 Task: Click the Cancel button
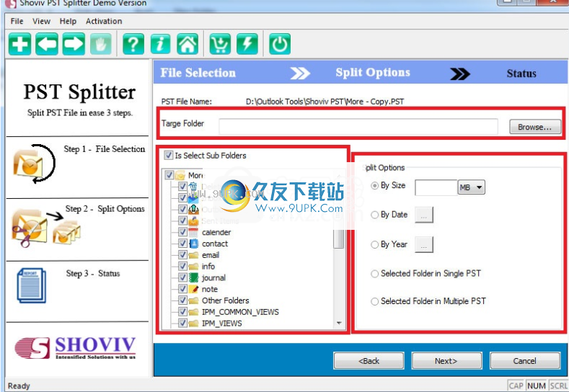(525, 361)
